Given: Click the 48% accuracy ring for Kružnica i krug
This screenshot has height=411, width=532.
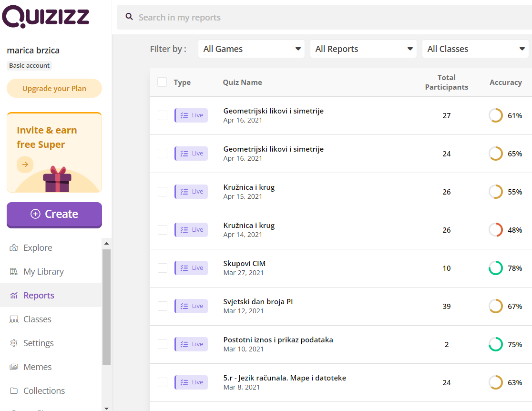Looking at the screenshot, I should click(x=496, y=230).
